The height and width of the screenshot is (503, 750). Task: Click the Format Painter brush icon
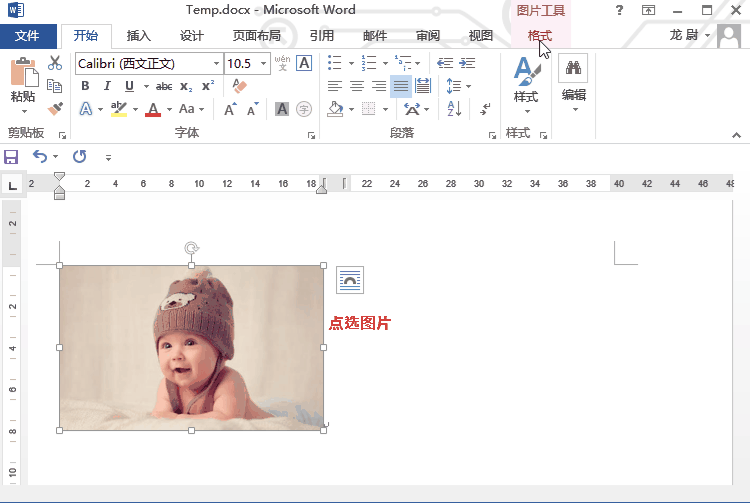click(55, 108)
